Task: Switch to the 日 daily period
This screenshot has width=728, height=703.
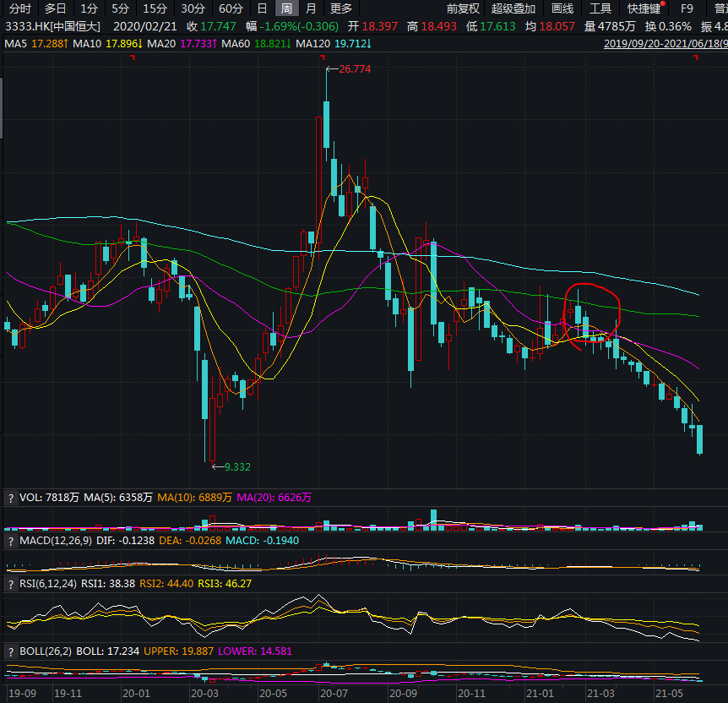Action: 263,8
